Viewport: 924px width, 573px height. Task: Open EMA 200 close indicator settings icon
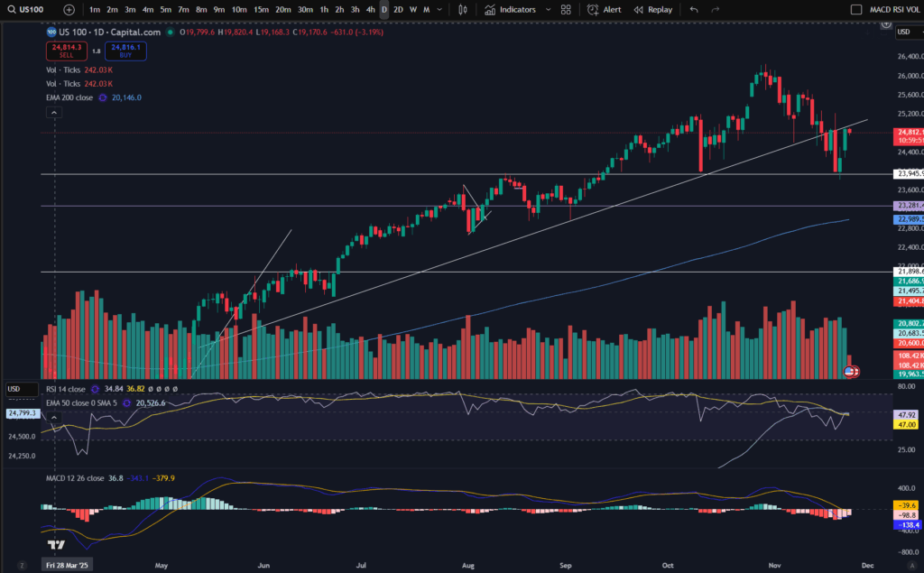click(x=103, y=97)
